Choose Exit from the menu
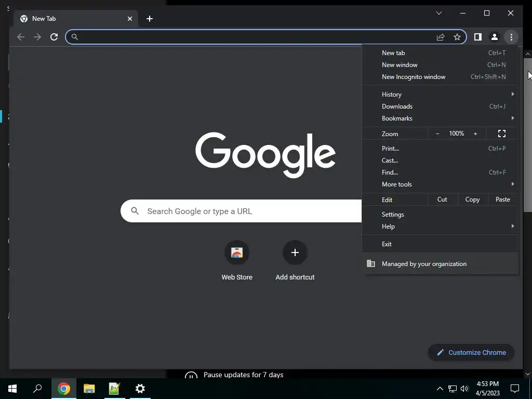 440,244
